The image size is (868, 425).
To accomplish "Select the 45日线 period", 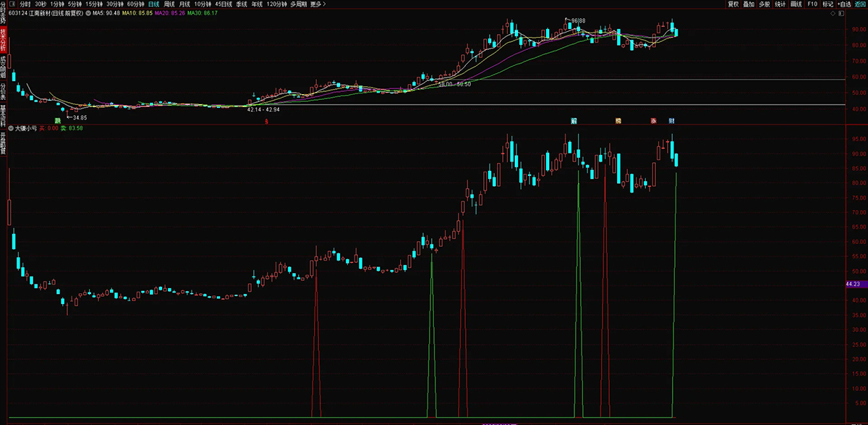I will (x=224, y=4).
